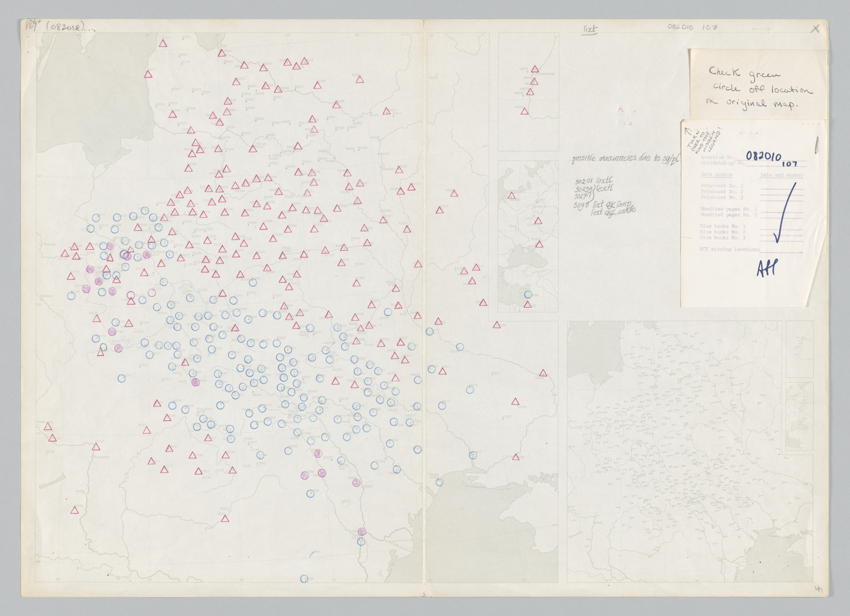Click the purple filled circle above the lowest river circle
The height and width of the screenshot is (616, 850).
tap(362, 531)
